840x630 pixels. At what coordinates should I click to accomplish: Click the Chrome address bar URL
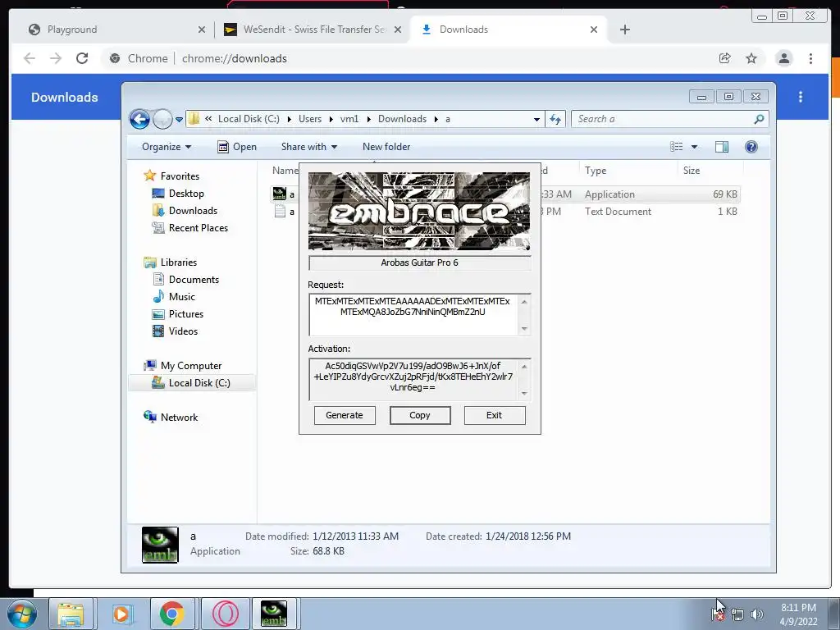click(x=234, y=58)
